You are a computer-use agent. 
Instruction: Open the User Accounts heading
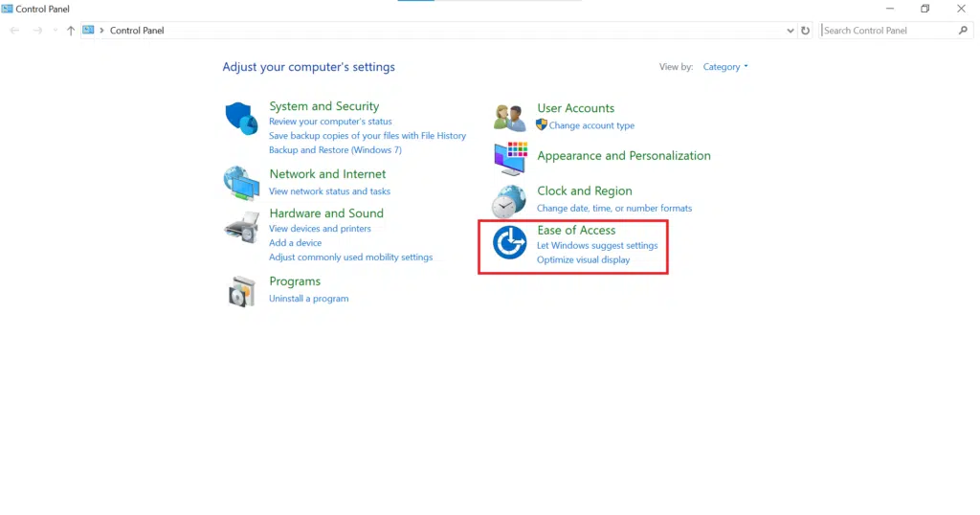click(575, 108)
